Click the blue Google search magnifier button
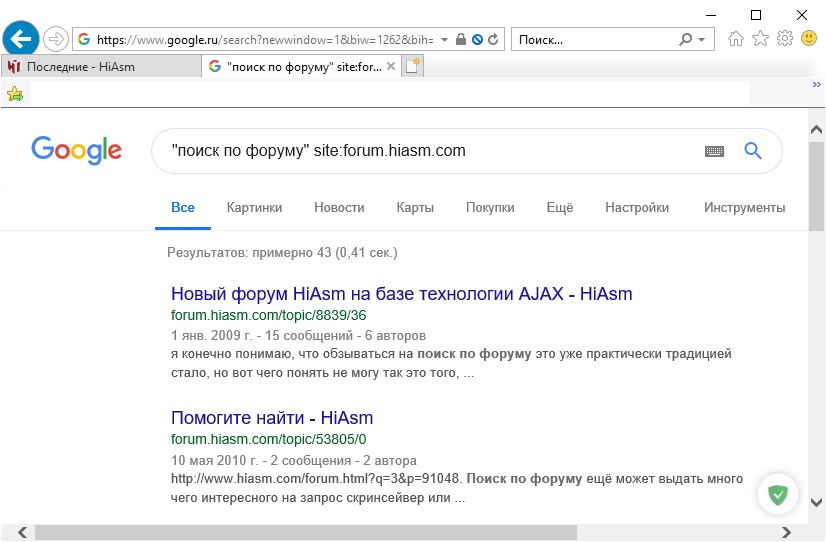The width and height of the screenshot is (826, 542). point(753,151)
